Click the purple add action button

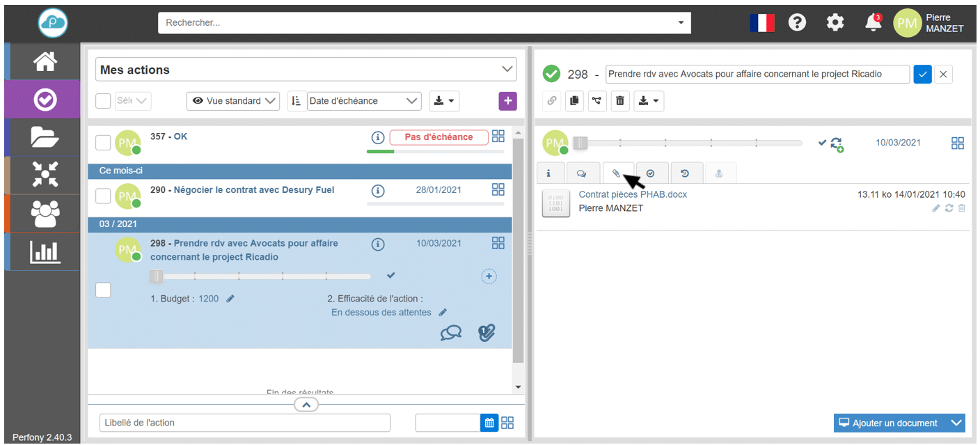click(x=507, y=101)
